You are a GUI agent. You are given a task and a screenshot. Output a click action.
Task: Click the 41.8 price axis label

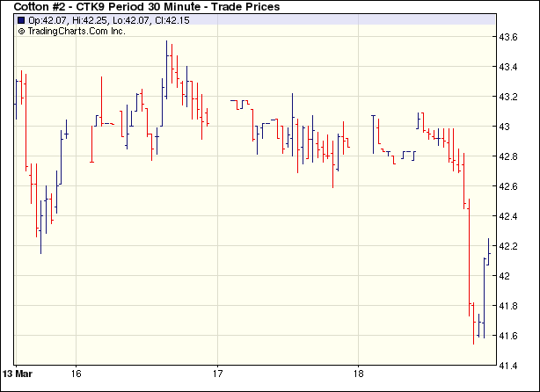[508, 306]
